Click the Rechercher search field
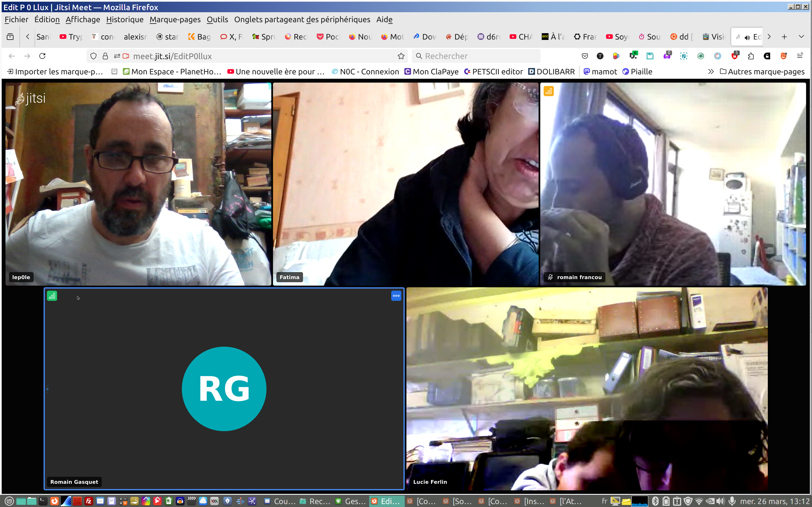Image resolution: width=812 pixels, height=507 pixels. [x=476, y=56]
